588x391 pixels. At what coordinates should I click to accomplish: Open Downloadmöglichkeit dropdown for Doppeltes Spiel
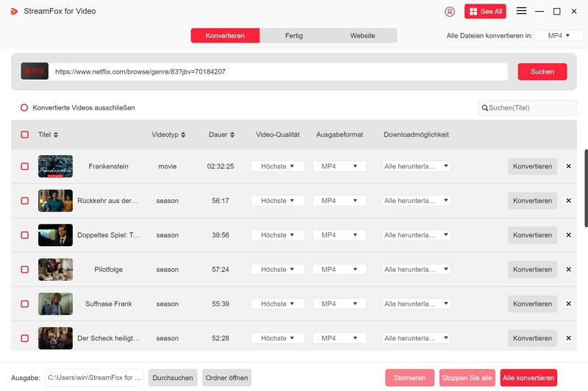(x=416, y=235)
